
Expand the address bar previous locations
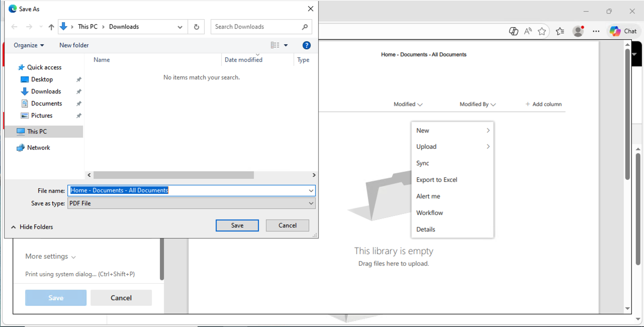pyautogui.click(x=180, y=27)
